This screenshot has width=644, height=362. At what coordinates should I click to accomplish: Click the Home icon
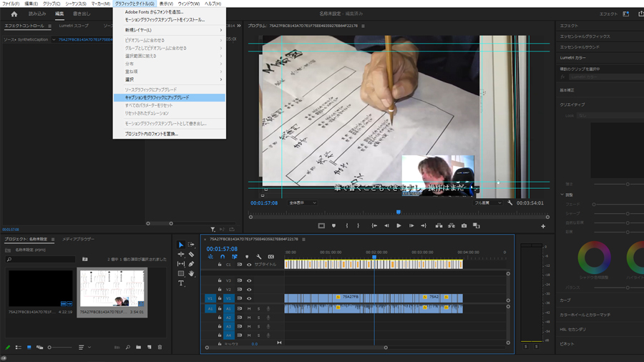pyautogui.click(x=14, y=14)
